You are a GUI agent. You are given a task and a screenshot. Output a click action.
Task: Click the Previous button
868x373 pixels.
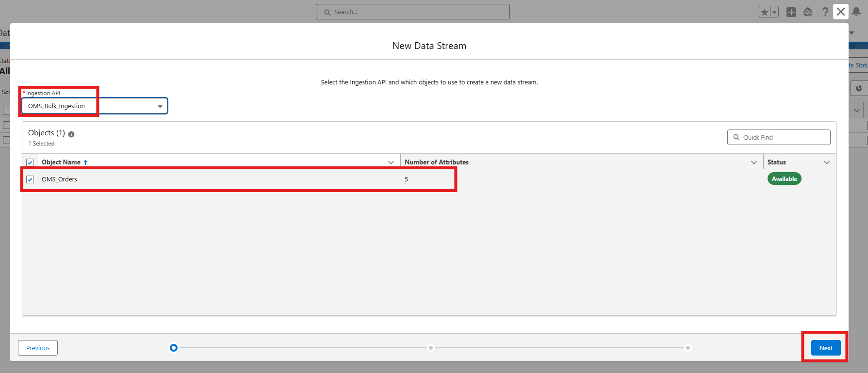click(38, 348)
